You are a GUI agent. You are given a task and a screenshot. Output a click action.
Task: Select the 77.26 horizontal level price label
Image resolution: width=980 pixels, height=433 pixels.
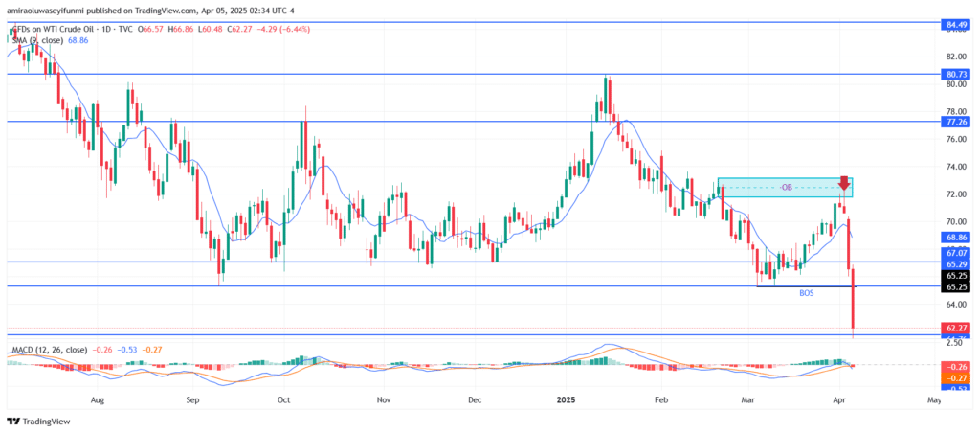click(x=957, y=123)
